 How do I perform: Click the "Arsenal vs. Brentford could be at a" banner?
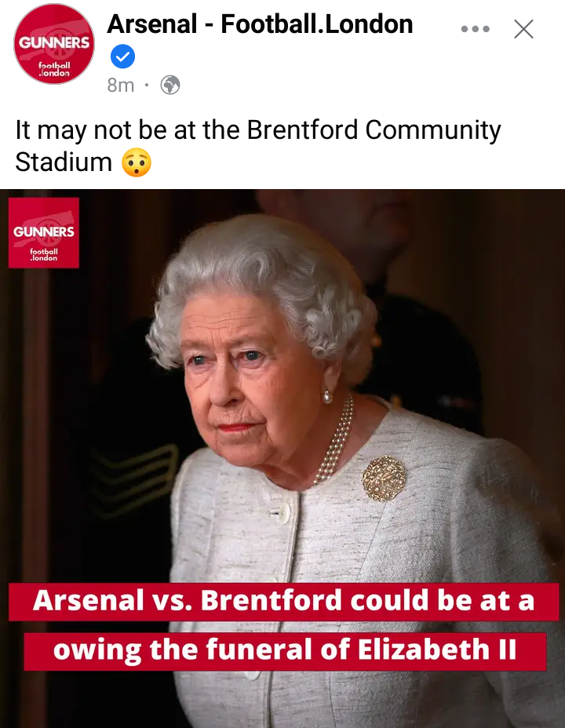(283, 601)
